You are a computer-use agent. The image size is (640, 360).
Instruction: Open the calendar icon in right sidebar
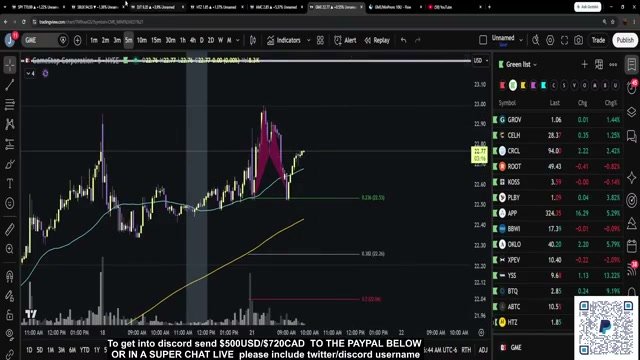(x=631, y=246)
